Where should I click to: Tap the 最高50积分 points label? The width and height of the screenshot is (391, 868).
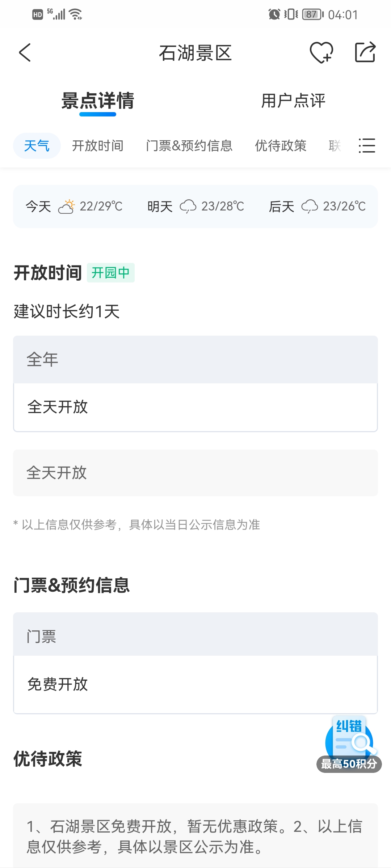[349, 764]
